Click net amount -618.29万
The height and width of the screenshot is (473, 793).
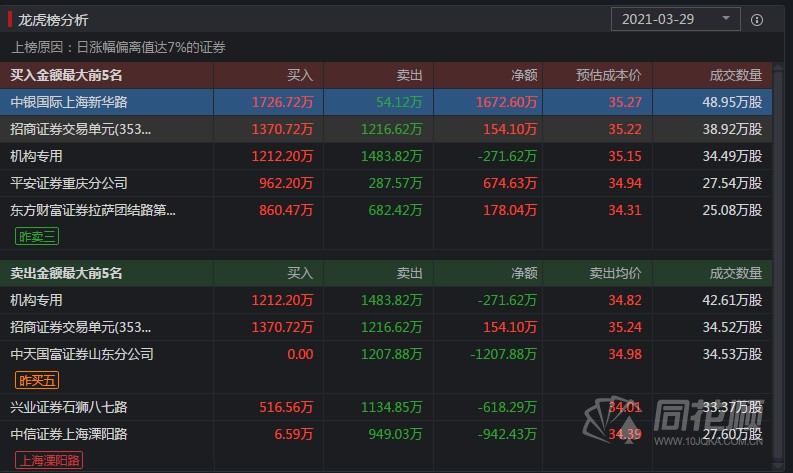[x=507, y=407]
